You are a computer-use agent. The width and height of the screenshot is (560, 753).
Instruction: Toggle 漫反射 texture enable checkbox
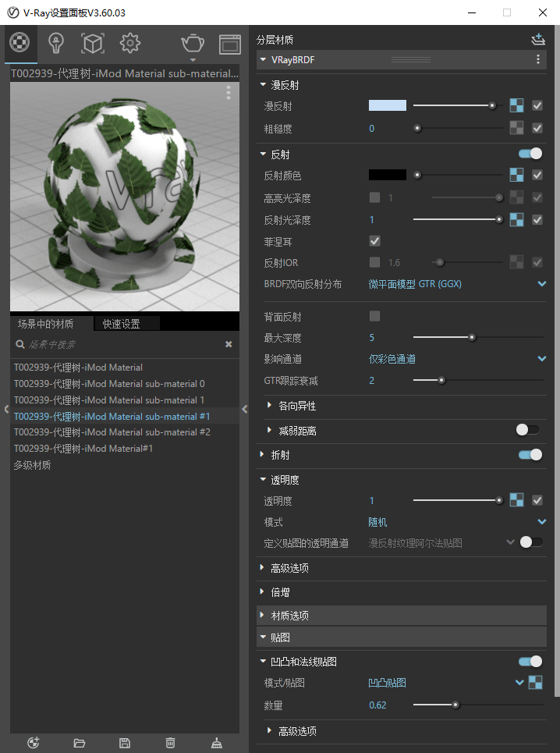click(537, 105)
